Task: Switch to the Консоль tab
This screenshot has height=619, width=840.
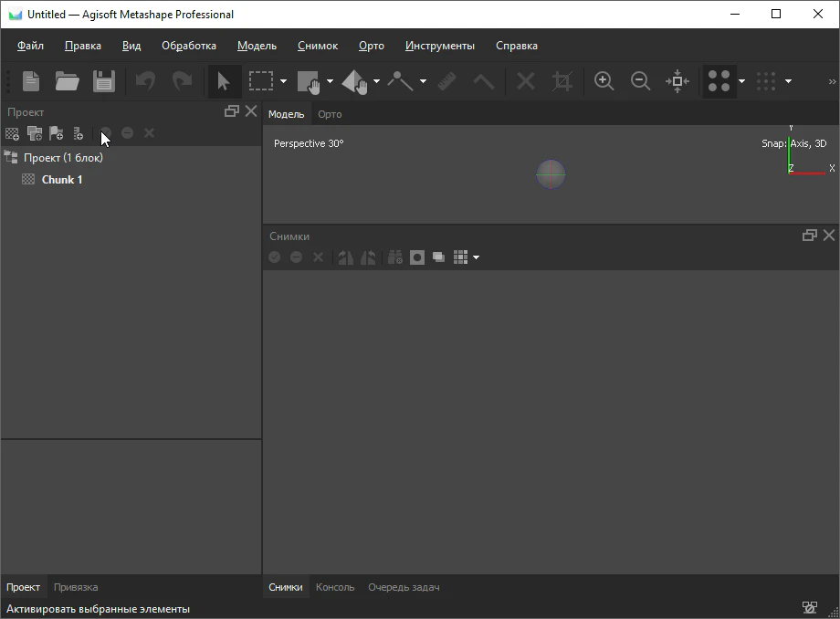Action: tap(334, 587)
